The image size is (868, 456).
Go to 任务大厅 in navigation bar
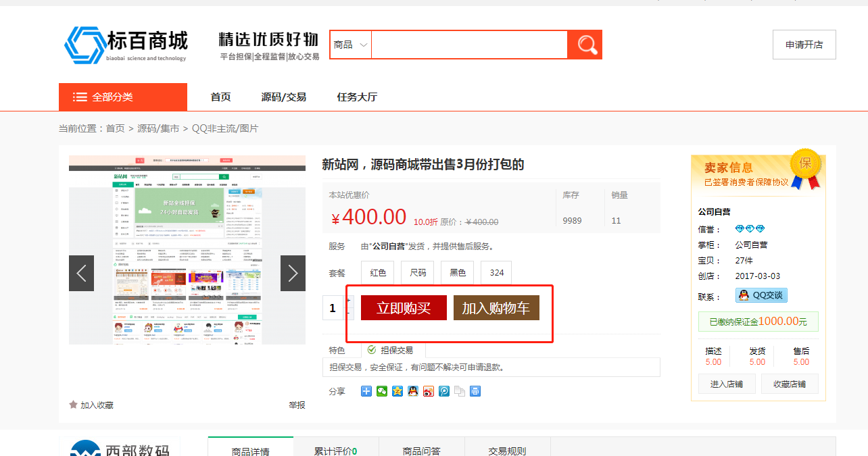pos(357,97)
